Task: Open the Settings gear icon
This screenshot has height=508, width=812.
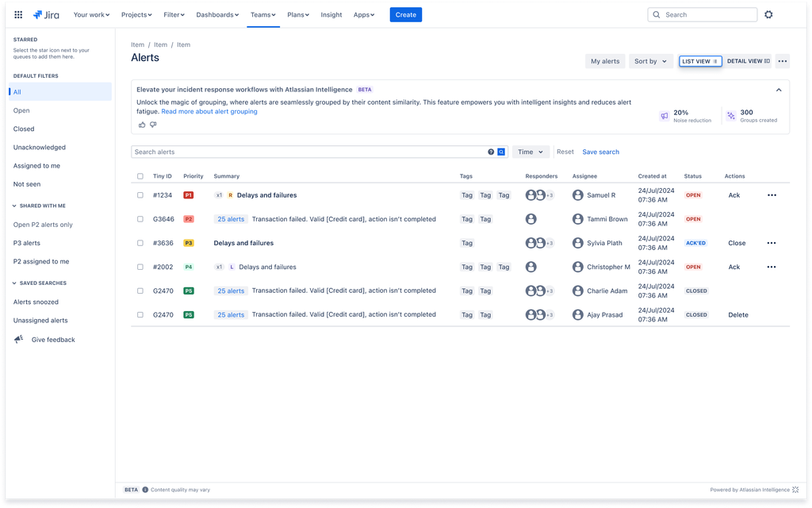Action: pyautogui.click(x=768, y=14)
